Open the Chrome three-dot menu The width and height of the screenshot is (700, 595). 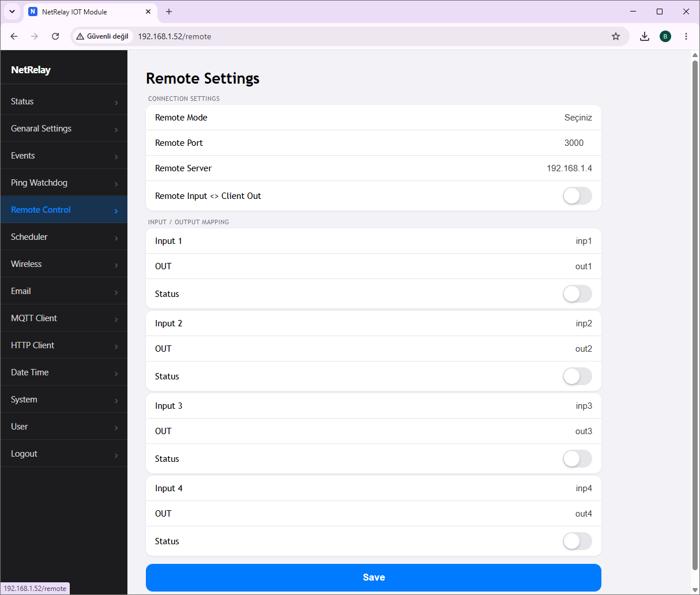686,36
